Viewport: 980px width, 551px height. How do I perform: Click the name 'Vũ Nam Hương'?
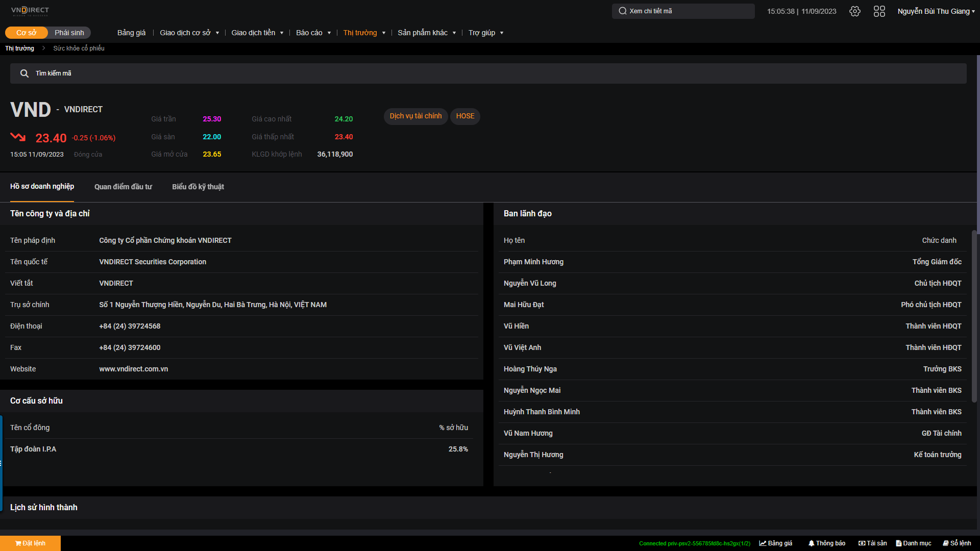[x=528, y=433]
